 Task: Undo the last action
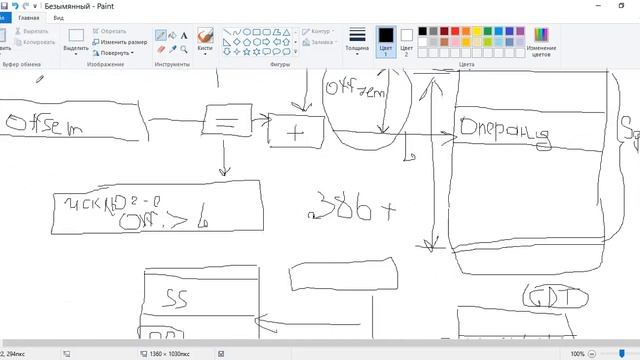pos(15,6)
